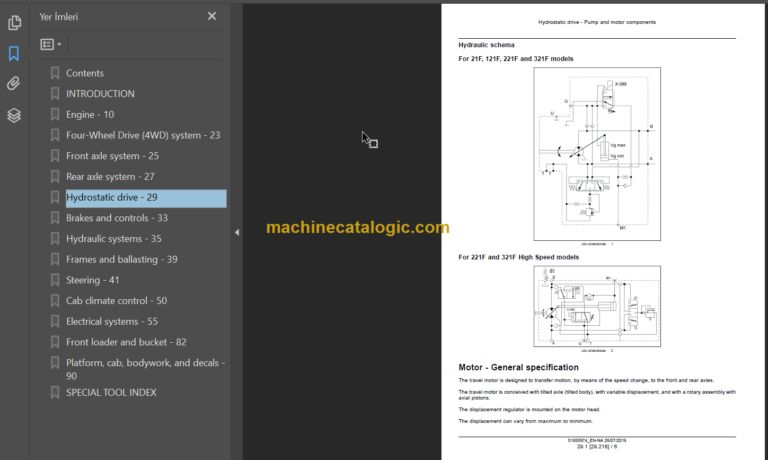
Task: Open Platform, cab, bodywork, and decals bookmark
Action: [145, 369]
